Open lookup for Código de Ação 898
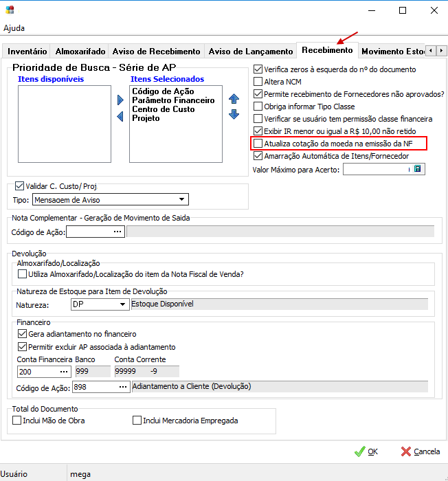The image size is (448, 481). 123,387
